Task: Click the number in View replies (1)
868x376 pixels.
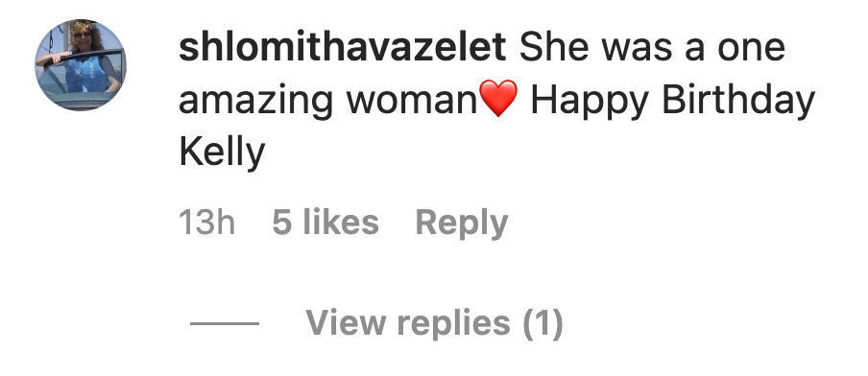Action: click(x=543, y=323)
